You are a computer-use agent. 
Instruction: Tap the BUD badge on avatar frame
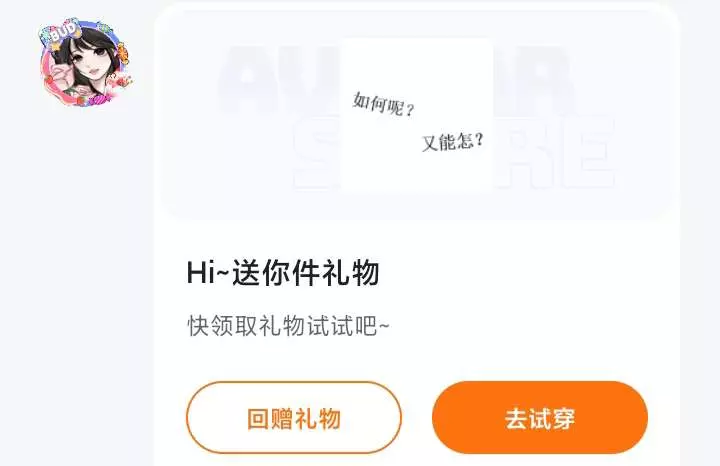click(x=63, y=32)
